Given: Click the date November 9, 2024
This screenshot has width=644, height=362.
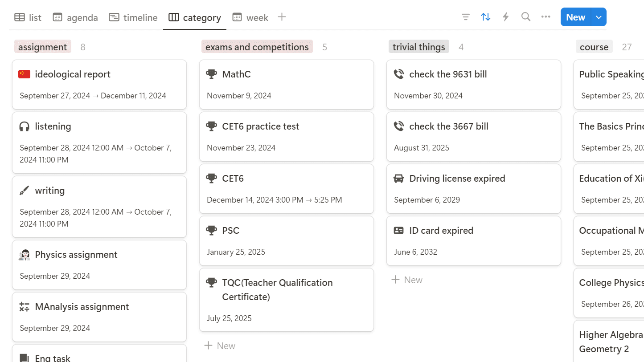Looking at the screenshot, I should 239,96.
